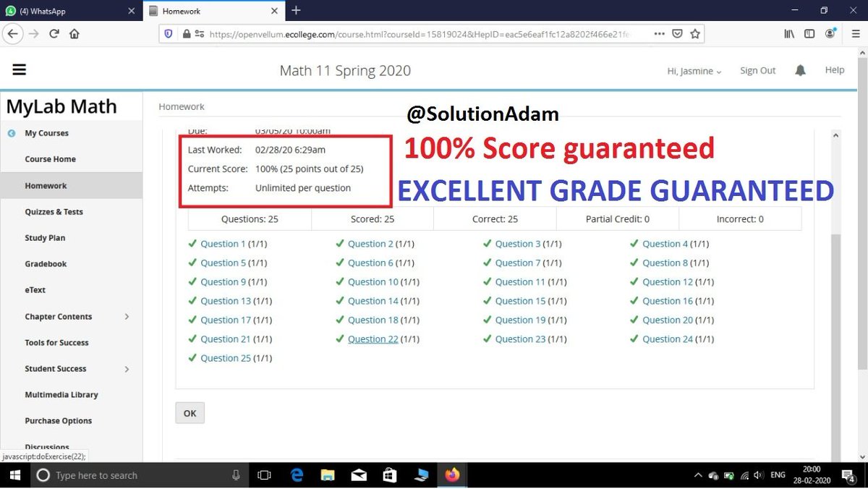
Task: Save page to Pocket icon
Action: point(677,34)
